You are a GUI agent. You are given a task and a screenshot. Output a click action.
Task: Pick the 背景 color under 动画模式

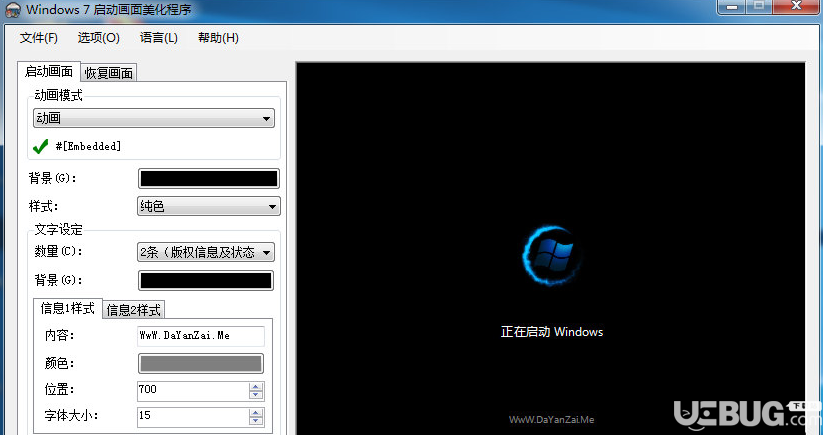209,178
